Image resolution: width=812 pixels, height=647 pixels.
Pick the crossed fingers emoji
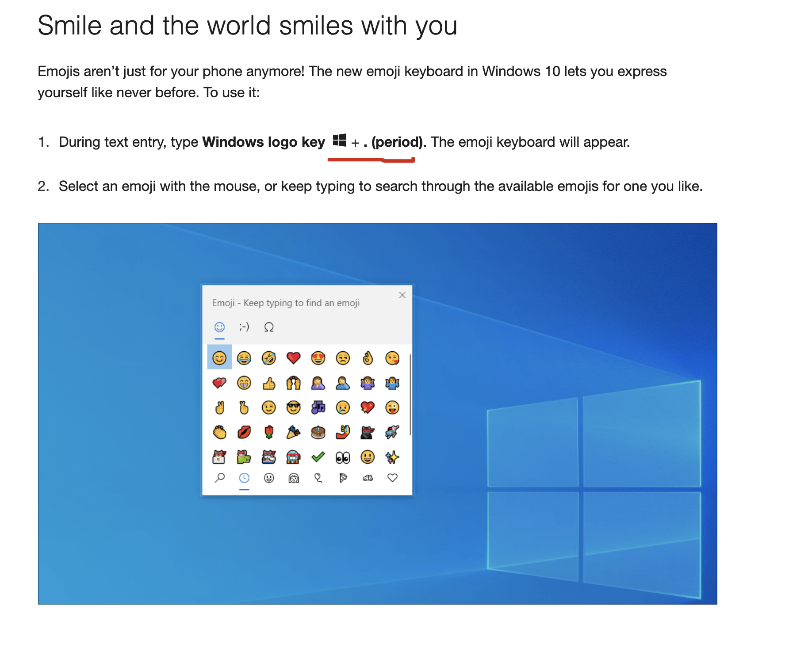tap(244, 407)
